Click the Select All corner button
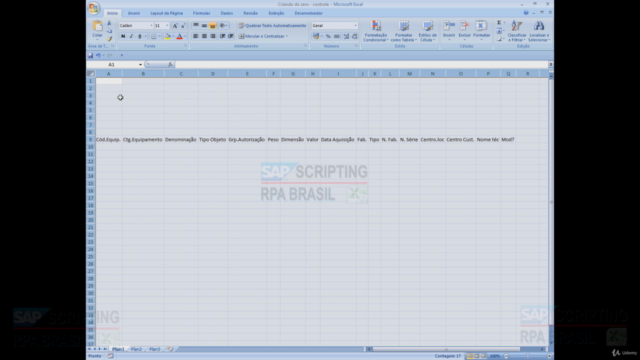The width and height of the screenshot is (640, 360). tap(91, 74)
